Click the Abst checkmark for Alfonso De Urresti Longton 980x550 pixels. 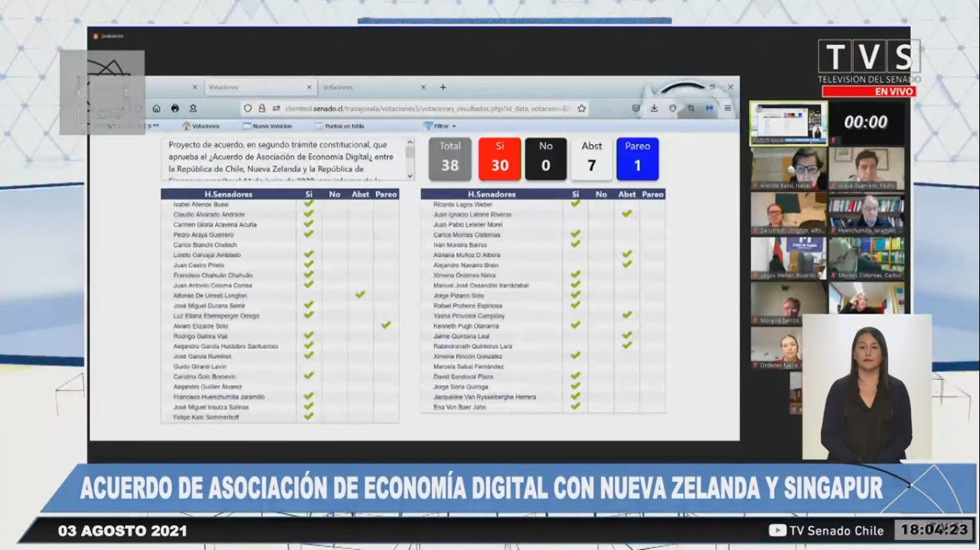pyautogui.click(x=360, y=295)
